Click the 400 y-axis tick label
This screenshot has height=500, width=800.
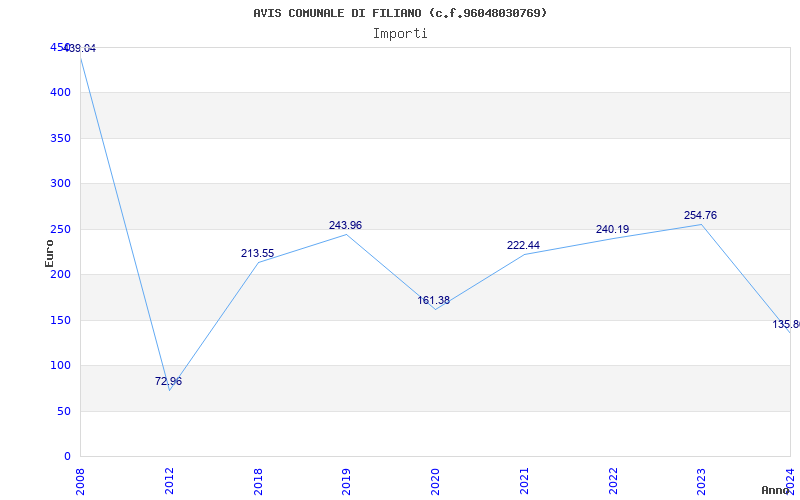coord(60,92)
